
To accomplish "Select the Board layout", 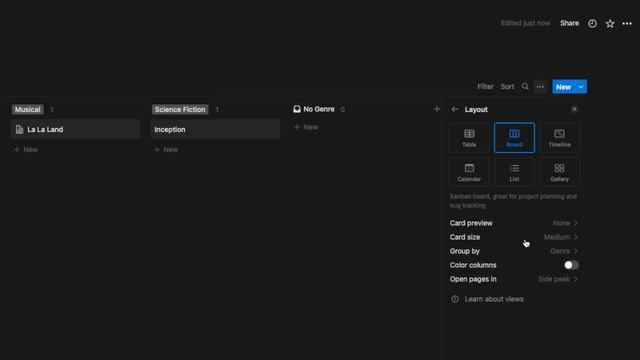I will [x=514, y=138].
